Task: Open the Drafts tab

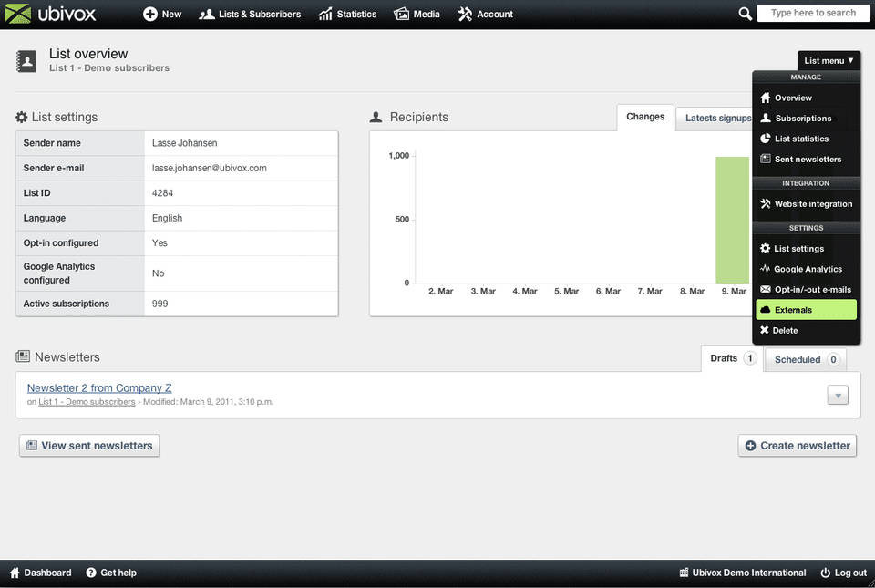Action: click(x=732, y=358)
